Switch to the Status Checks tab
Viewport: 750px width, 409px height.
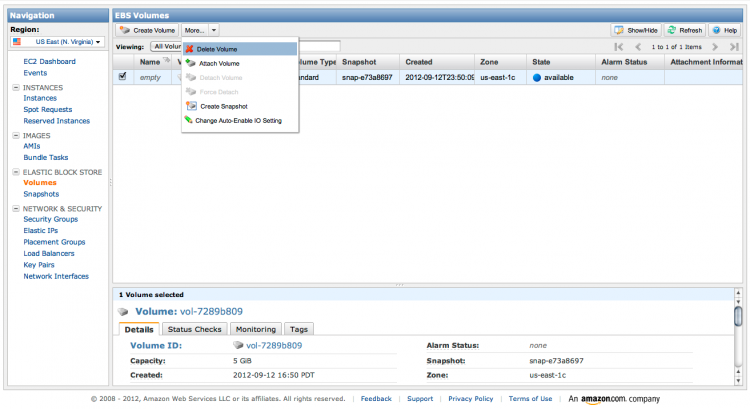point(194,329)
